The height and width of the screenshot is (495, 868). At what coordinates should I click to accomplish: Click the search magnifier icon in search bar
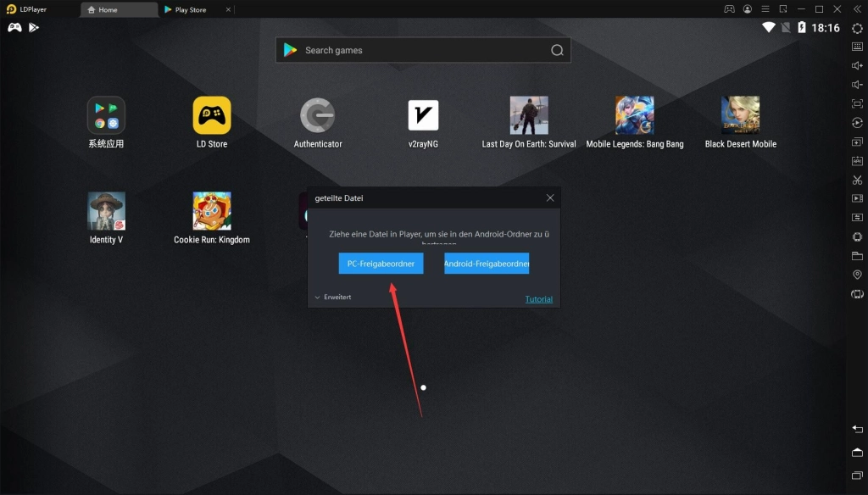click(557, 50)
